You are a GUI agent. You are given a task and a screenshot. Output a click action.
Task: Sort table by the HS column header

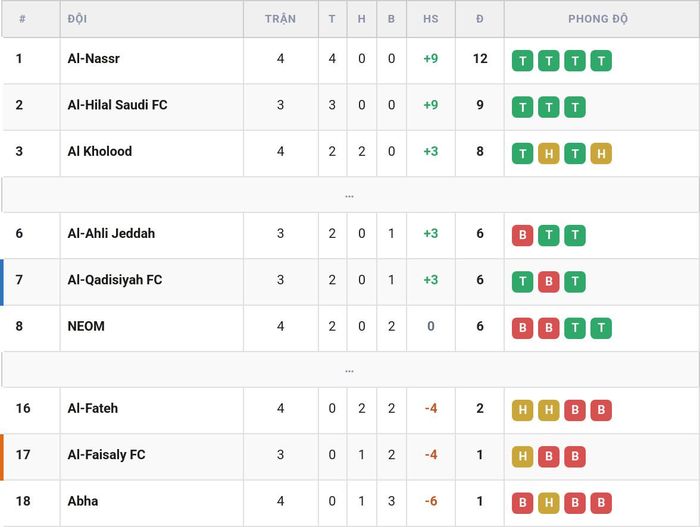pyautogui.click(x=431, y=19)
